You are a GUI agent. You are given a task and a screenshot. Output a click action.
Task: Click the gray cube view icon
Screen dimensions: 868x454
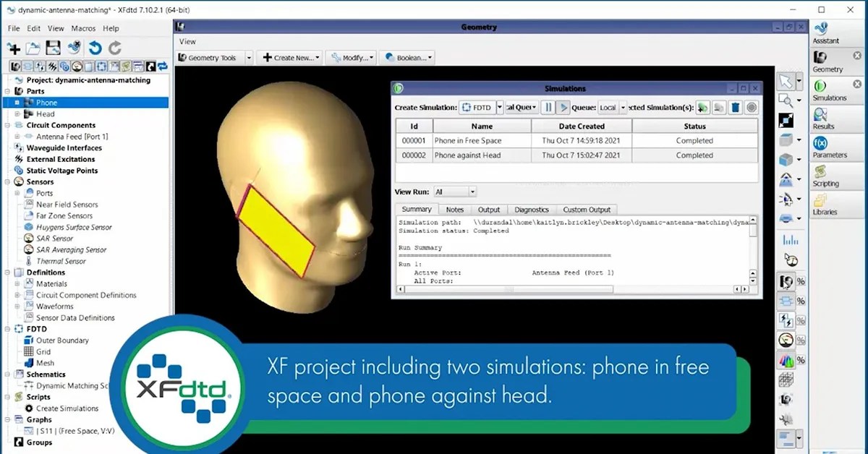(x=786, y=140)
